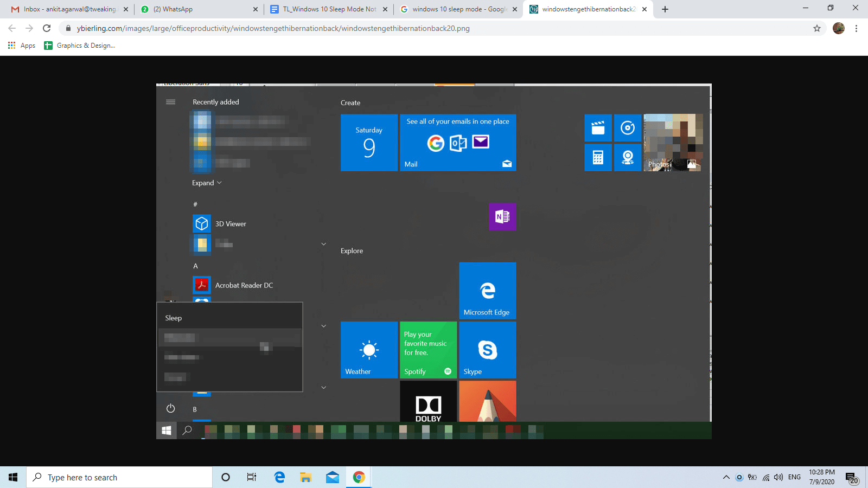Launch 3D Viewer from the app list
This screenshot has width=868, height=488.
click(231, 223)
